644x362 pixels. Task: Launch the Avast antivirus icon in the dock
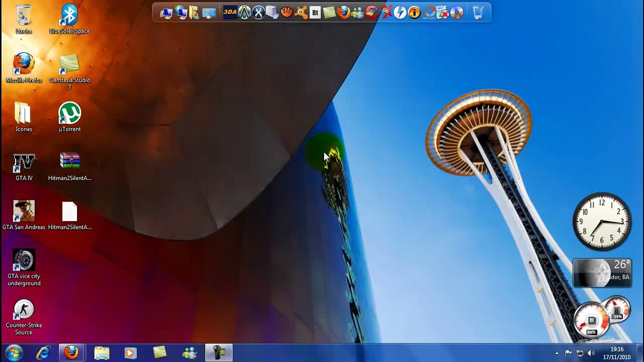pyautogui.click(x=300, y=13)
